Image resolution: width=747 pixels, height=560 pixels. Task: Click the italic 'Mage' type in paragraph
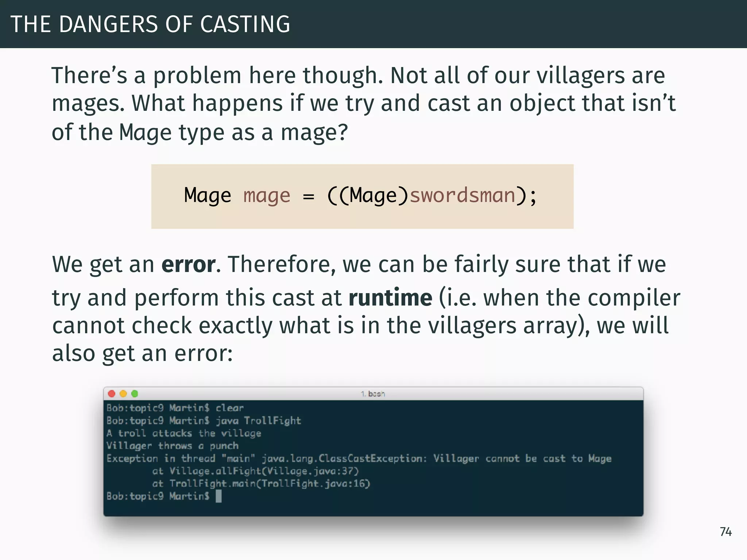[x=145, y=132]
